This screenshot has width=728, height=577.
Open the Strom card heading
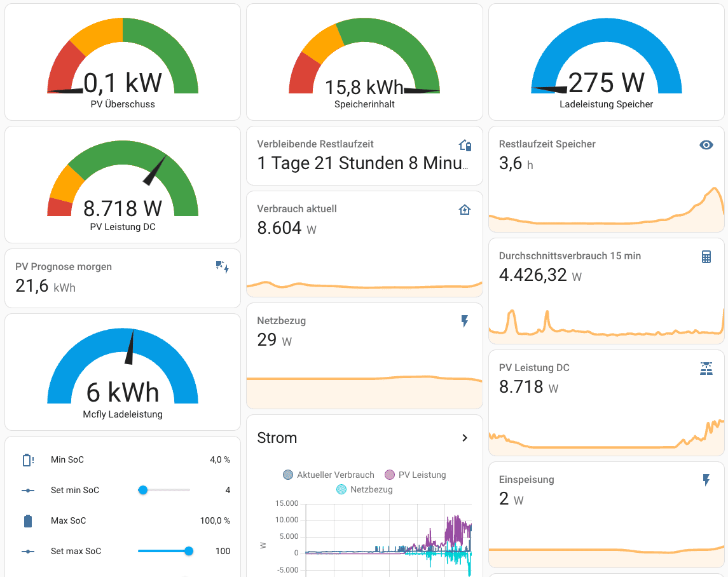[x=277, y=438]
